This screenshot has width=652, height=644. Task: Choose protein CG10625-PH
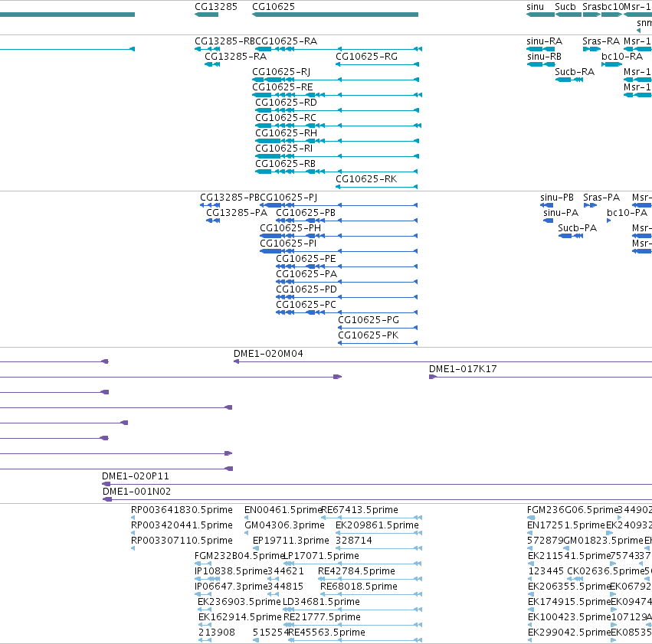(x=290, y=228)
